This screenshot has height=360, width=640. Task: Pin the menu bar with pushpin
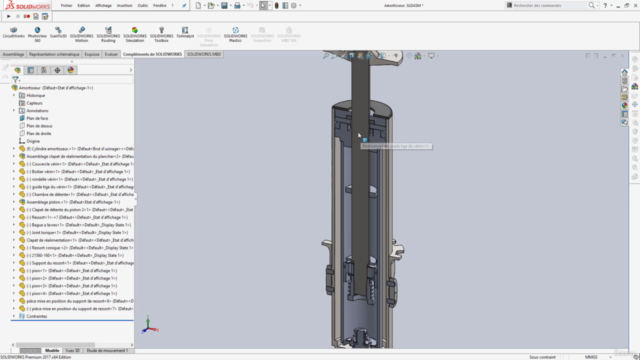pos(184,5)
